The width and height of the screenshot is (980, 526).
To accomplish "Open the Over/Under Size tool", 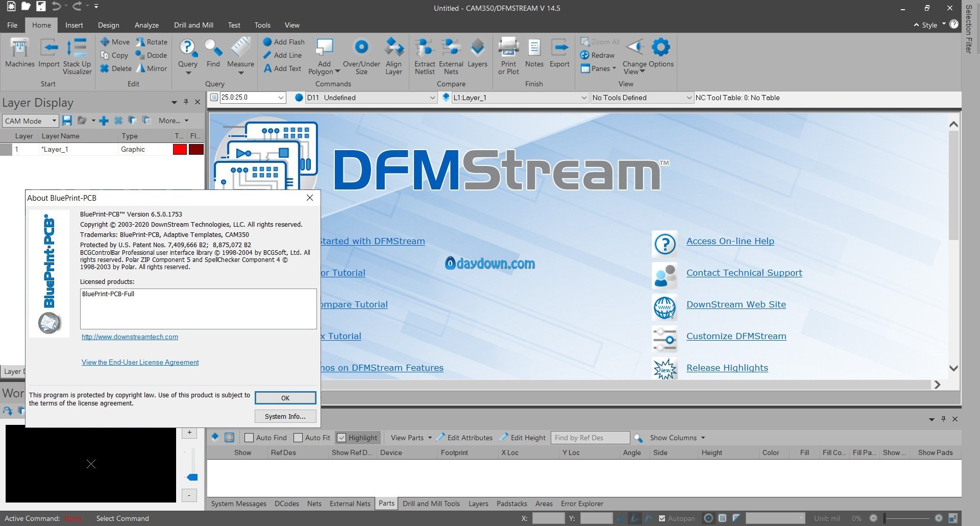I will pos(361,56).
